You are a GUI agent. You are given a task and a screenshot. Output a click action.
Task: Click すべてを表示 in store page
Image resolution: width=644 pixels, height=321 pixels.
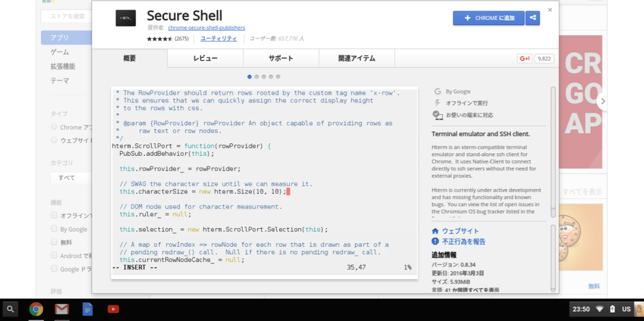(x=582, y=192)
